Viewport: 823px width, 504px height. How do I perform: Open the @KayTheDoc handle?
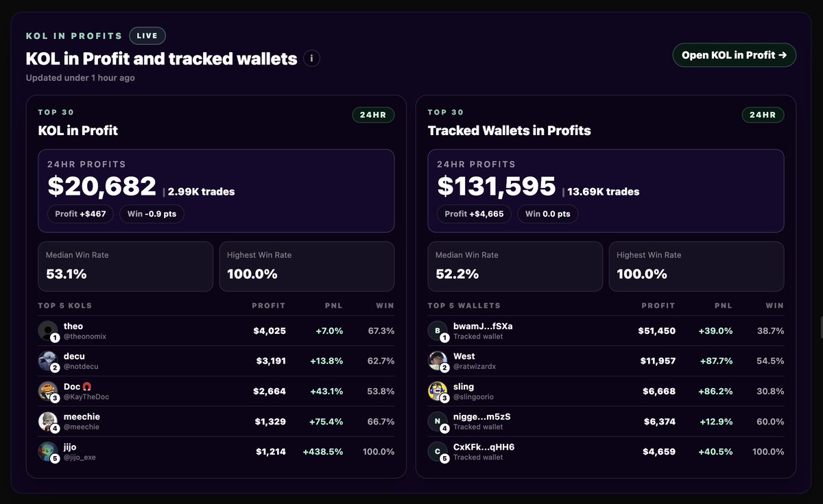[86, 397]
